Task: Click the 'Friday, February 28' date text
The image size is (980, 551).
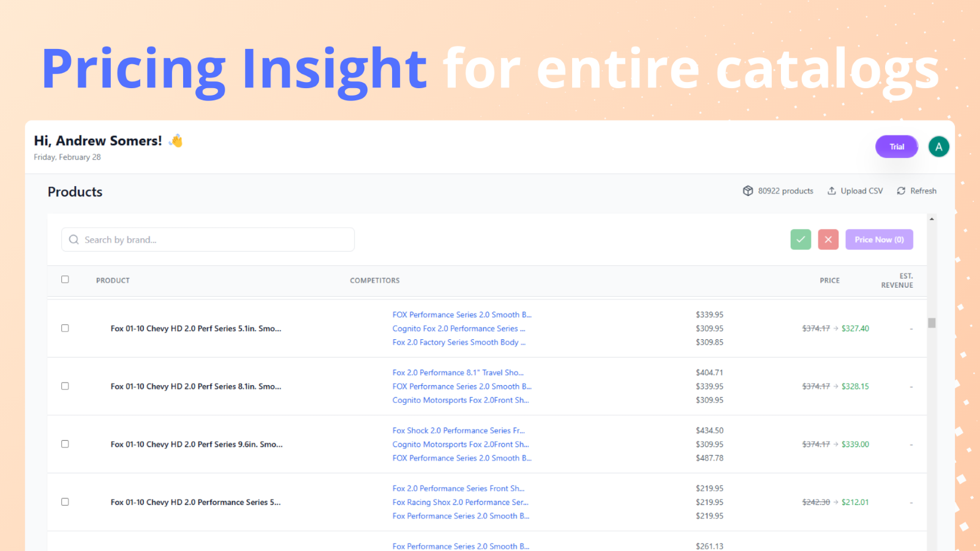Action: coord(67,157)
